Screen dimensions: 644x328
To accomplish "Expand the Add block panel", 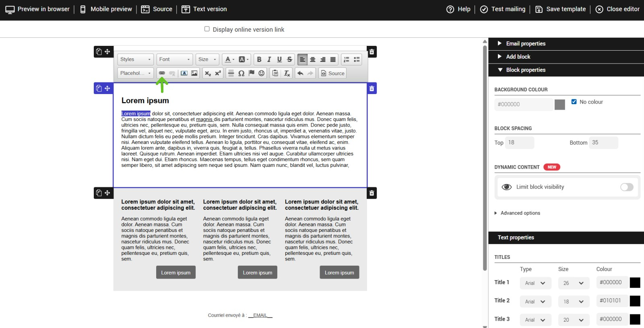I will [518, 57].
